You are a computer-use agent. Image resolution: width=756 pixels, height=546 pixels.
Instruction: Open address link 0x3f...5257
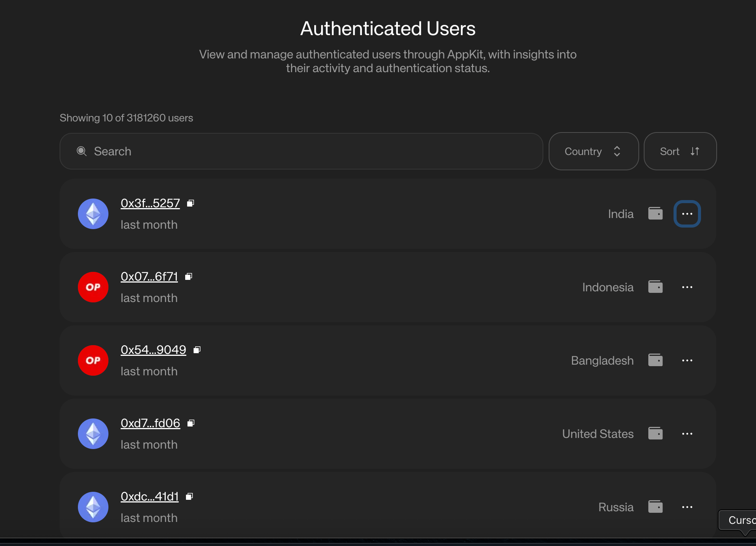[150, 203]
